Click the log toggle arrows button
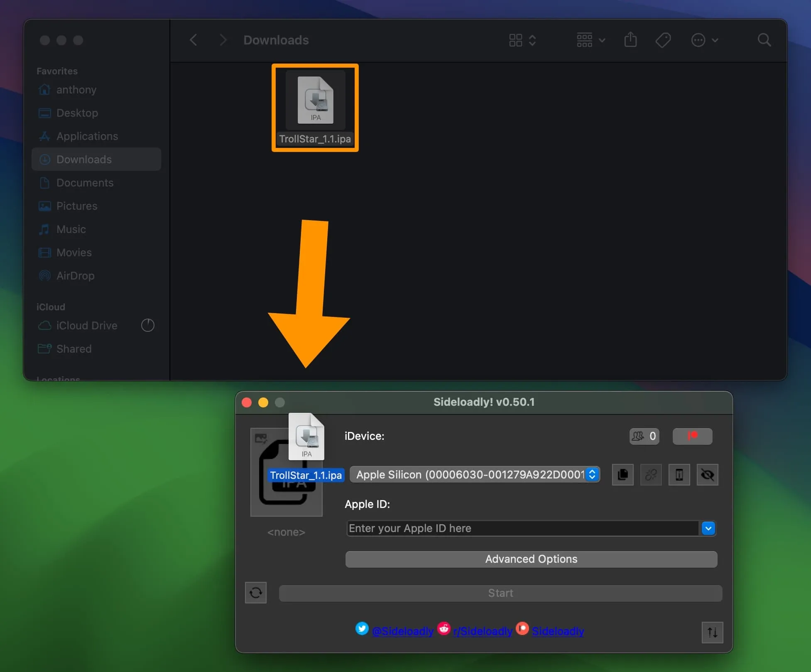The height and width of the screenshot is (672, 811). (713, 633)
